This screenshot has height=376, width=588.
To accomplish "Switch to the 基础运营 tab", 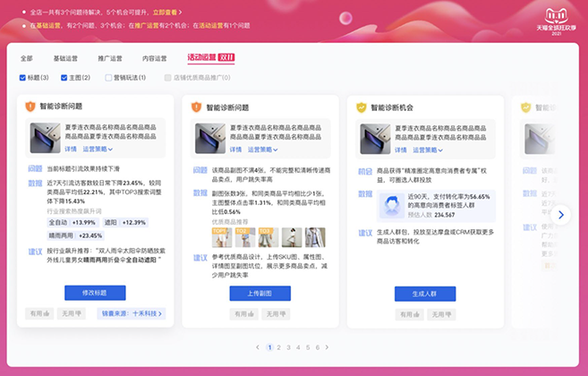I will (65, 58).
